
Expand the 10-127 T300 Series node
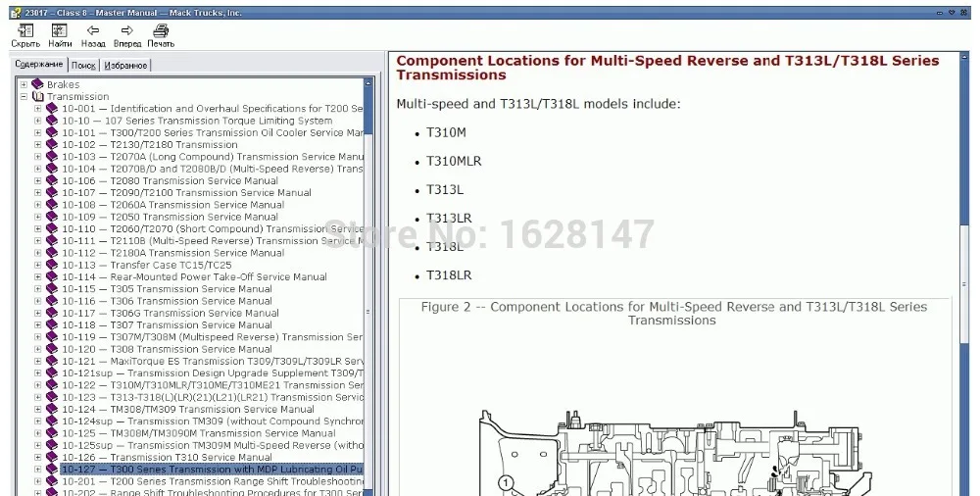pos(37,470)
